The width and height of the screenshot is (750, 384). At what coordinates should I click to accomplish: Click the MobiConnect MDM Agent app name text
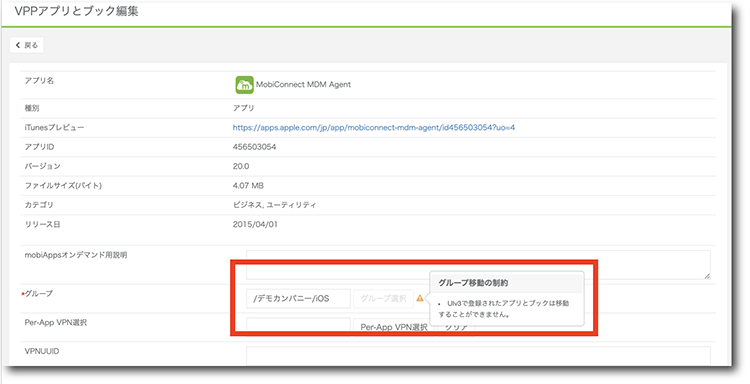[303, 85]
